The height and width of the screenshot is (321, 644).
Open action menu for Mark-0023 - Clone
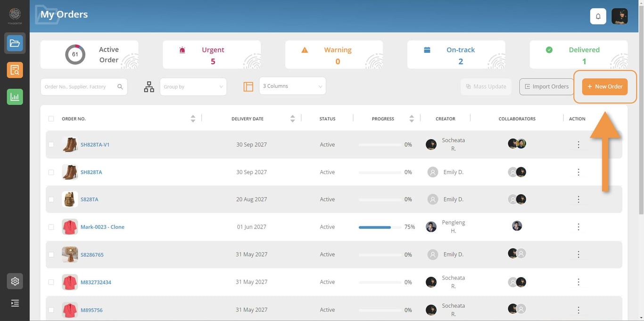pyautogui.click(x=578, y=227)
